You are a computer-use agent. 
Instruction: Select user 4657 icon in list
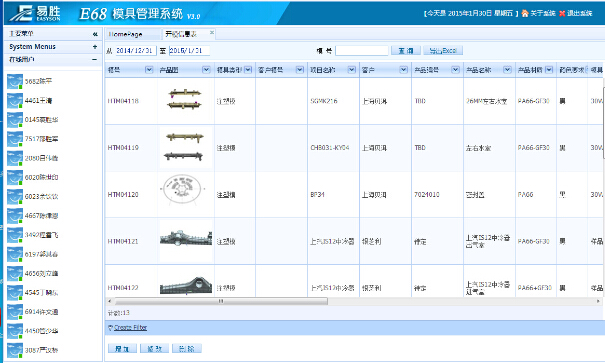tap(15, 216)
